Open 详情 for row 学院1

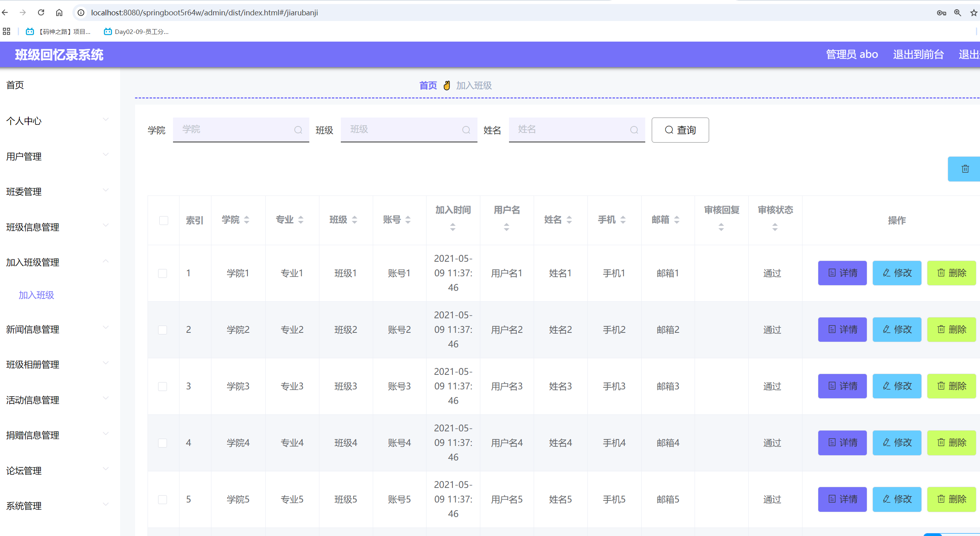tap(842, 273)
